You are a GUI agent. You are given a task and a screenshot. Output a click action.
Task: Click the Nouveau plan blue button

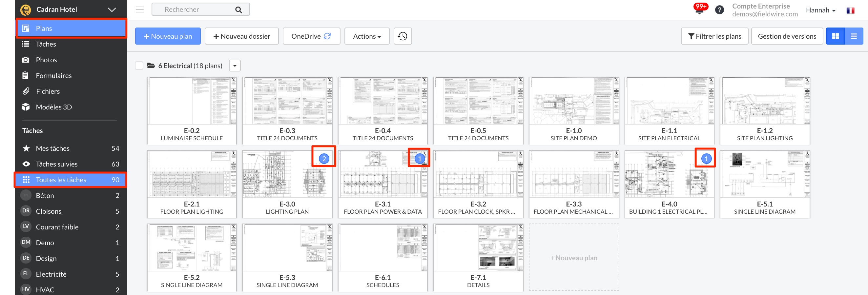[168, 36]
